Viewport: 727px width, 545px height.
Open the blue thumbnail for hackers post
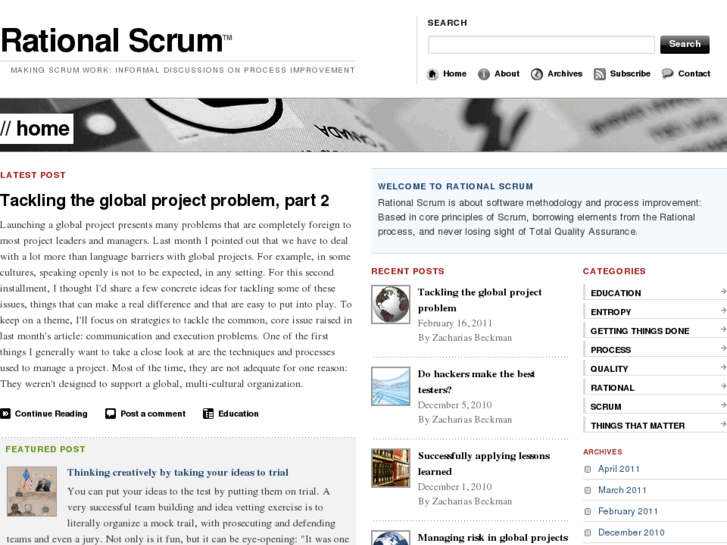[x=391, y=386]
